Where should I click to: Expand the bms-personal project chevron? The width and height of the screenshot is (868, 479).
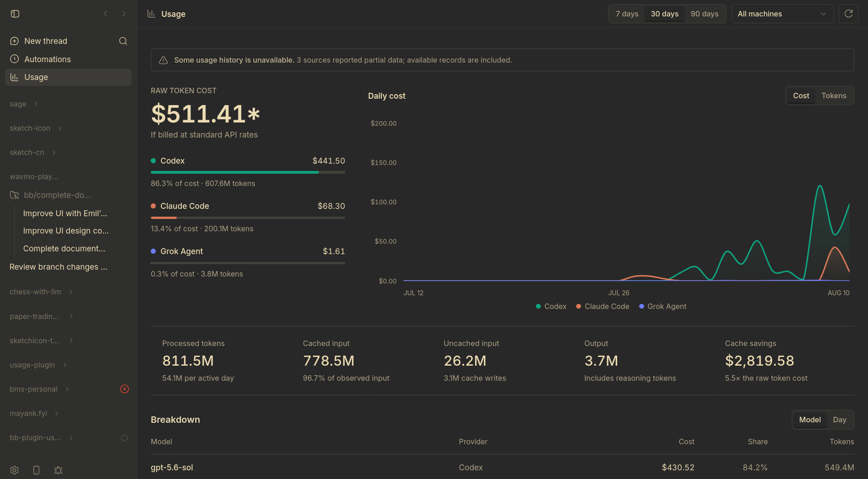click(x=67, y=389)
